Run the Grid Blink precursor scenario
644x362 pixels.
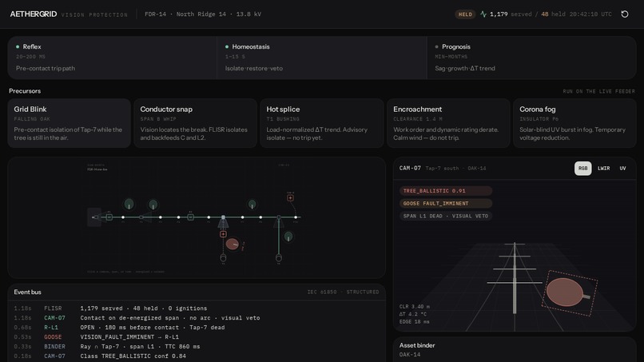[x=69, y=123]
